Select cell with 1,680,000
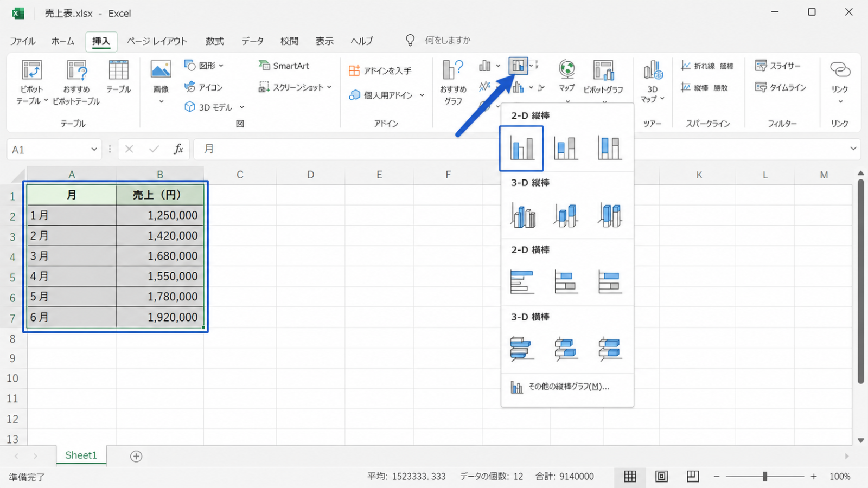 tap(160, 256)
